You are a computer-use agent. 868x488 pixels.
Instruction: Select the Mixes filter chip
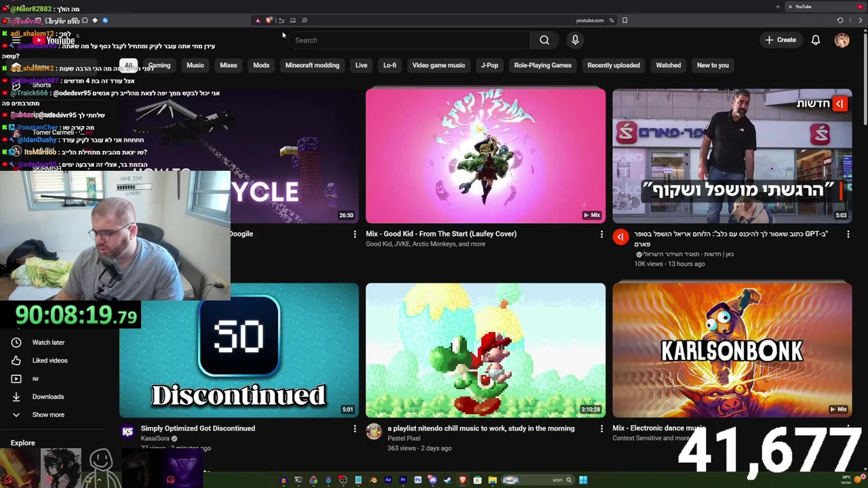pyautogui.click(x=229, y=65)
